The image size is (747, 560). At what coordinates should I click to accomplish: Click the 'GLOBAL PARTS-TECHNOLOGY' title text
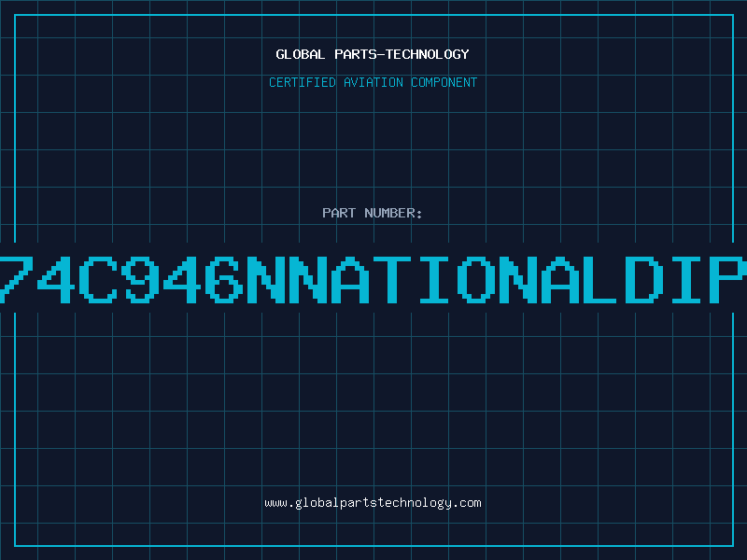tap(373, 54)
